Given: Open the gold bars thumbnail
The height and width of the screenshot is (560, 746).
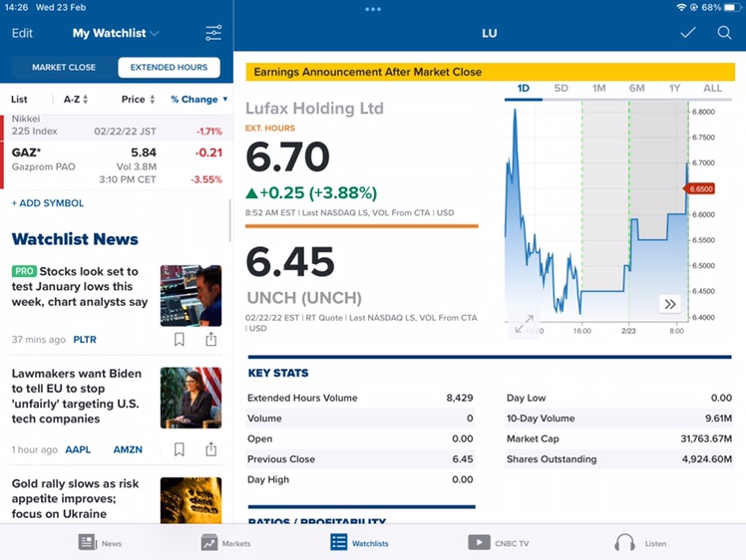Looking at the screenshot, I should point(190,500).
